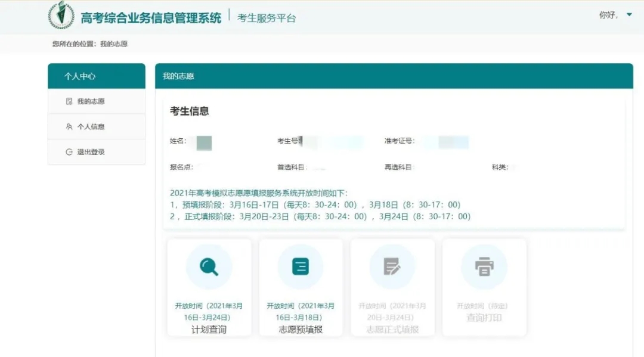
Task: Click the teal 我的志愿 panel header bar
Action: [394, 76]
